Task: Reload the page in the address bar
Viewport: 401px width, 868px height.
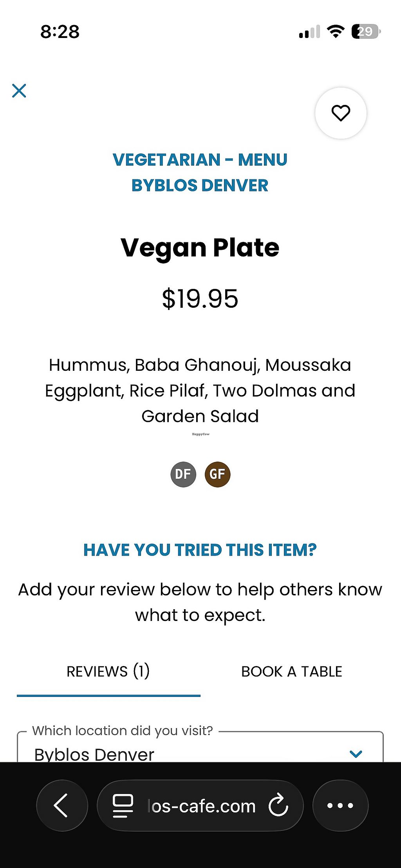Action: 278,805
